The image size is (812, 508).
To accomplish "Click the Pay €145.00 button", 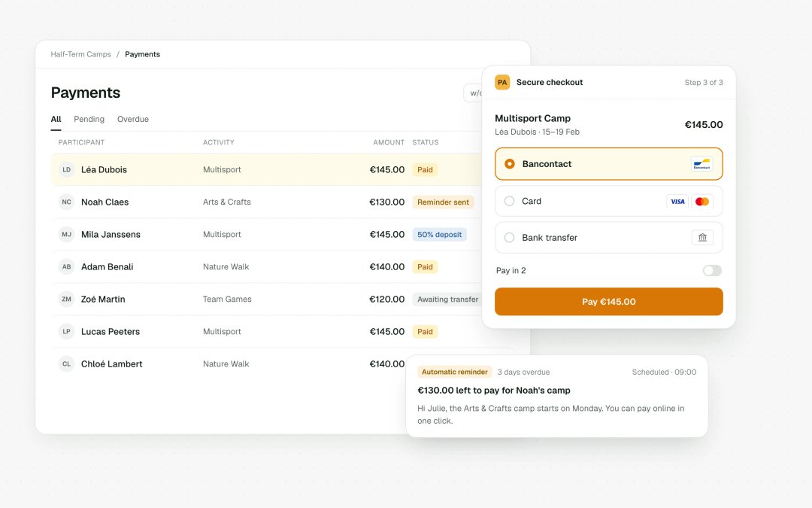I will pyautogui.click(x=608, y=302).
